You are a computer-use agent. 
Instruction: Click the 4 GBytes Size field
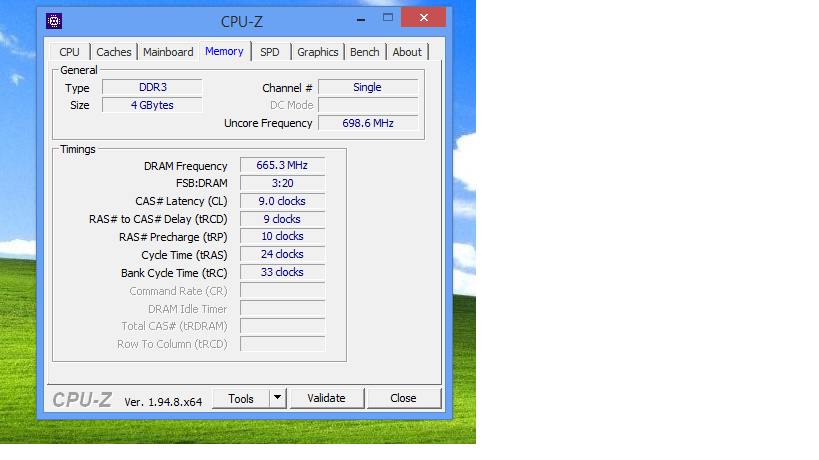point(152,105)
